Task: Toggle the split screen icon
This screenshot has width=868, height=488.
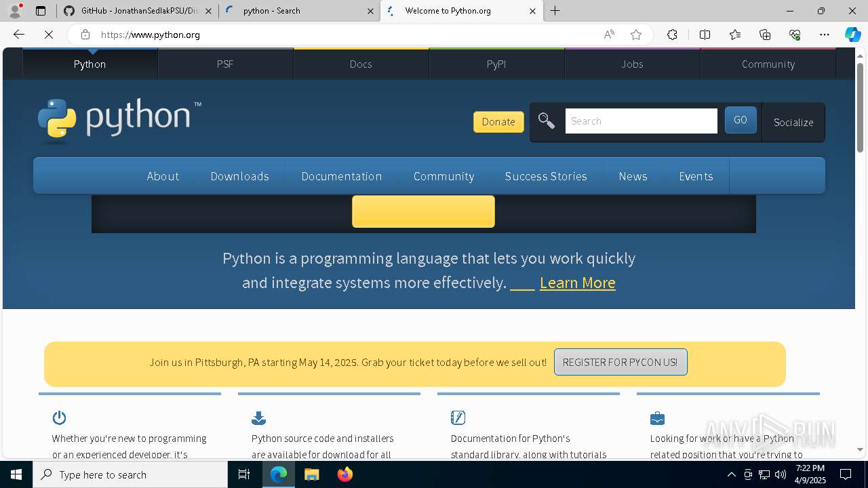Action: [x=705, y=35]
